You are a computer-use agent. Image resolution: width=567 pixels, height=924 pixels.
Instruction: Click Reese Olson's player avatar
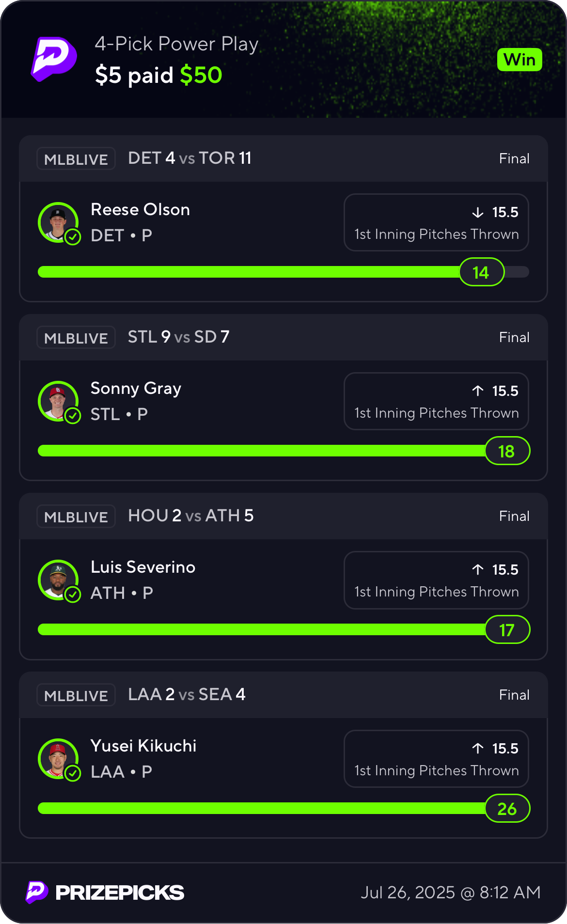click(x=57, y=222)
